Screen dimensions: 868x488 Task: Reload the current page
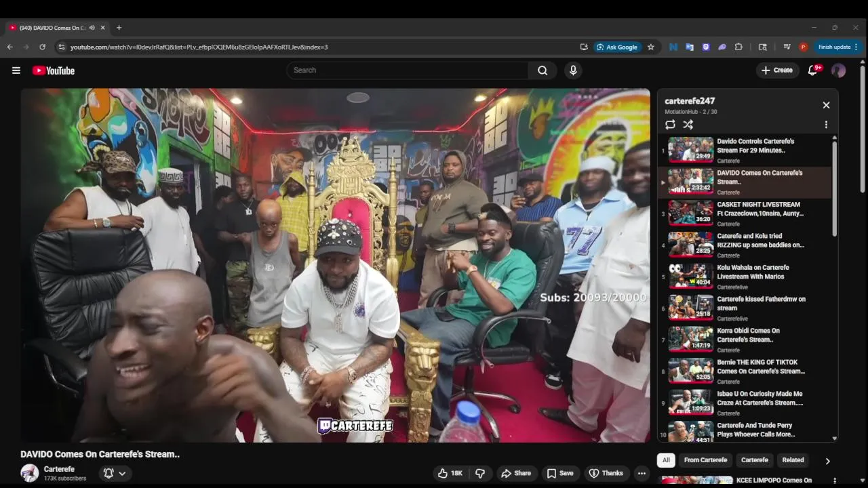click(x=42, y=47)
